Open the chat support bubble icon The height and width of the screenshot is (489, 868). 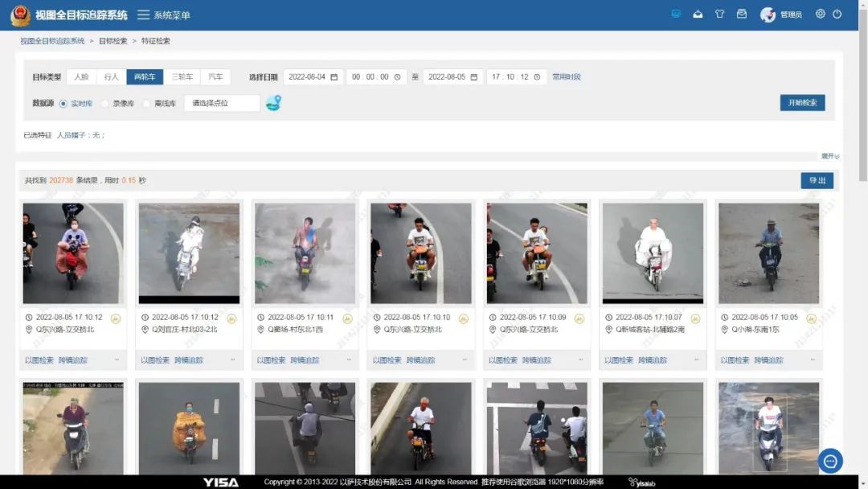click(830, 461)
